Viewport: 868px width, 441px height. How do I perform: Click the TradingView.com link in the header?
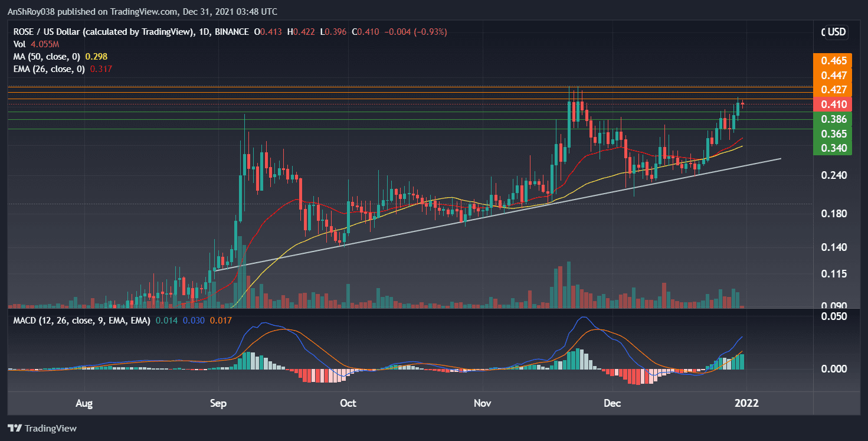pyautogui.click(x=144, y=11)
